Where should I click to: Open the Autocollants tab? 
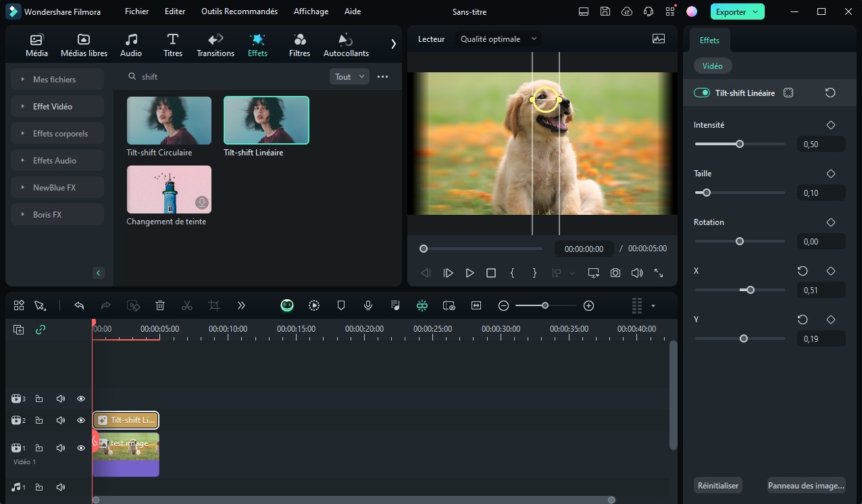tap(346, 45)
